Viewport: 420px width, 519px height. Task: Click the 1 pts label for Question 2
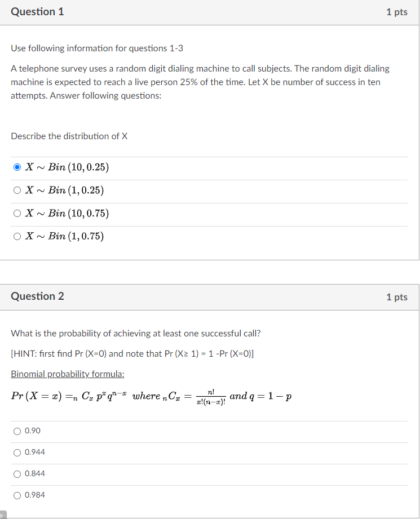(397, 296)
